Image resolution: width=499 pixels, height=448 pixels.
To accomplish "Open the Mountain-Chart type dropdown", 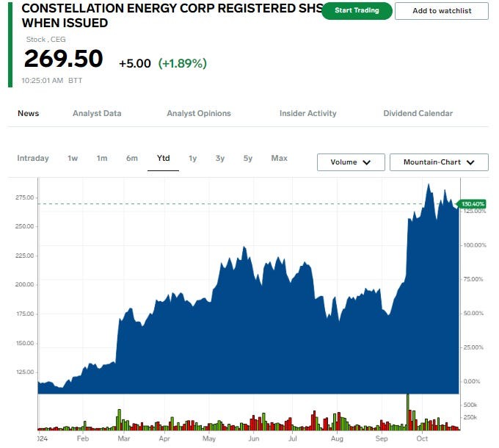I will coord(439,162).
